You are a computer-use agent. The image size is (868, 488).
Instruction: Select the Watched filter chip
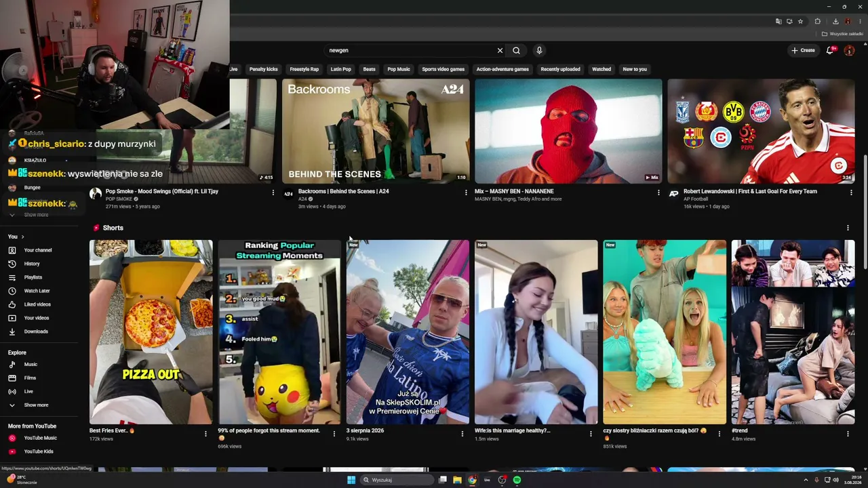tap(601, 69)
